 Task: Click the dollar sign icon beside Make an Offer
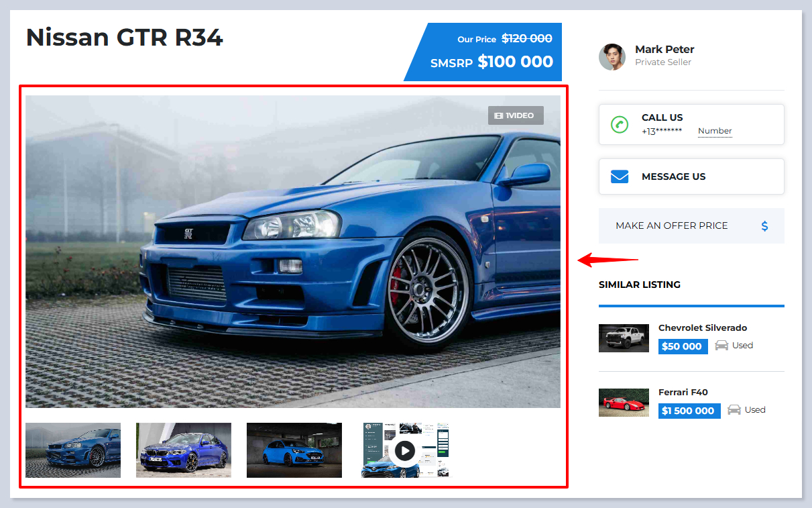tap(764, 226)
